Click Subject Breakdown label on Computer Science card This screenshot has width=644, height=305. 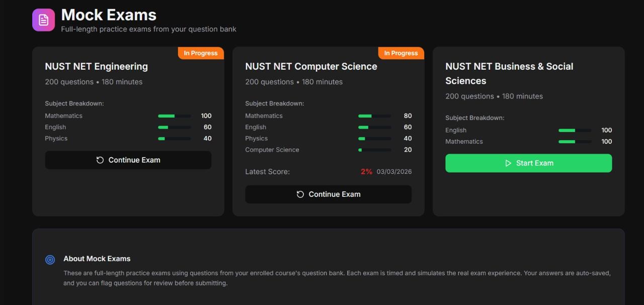click(x=275, y=104)
